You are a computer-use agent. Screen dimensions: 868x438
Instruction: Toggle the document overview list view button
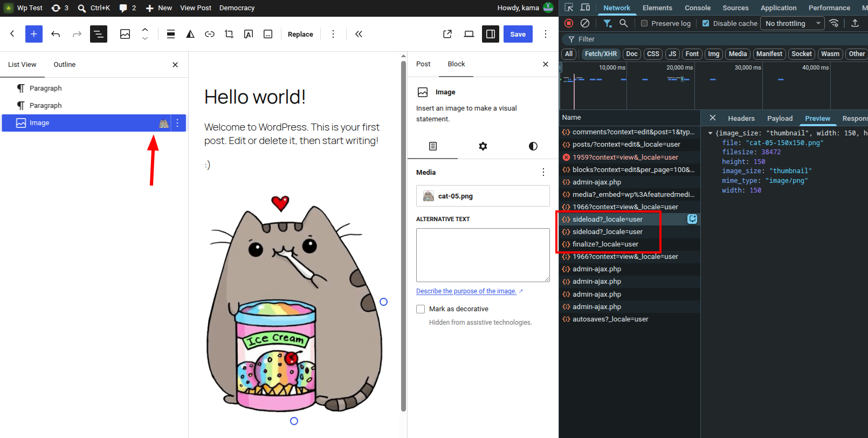[98, 34]
